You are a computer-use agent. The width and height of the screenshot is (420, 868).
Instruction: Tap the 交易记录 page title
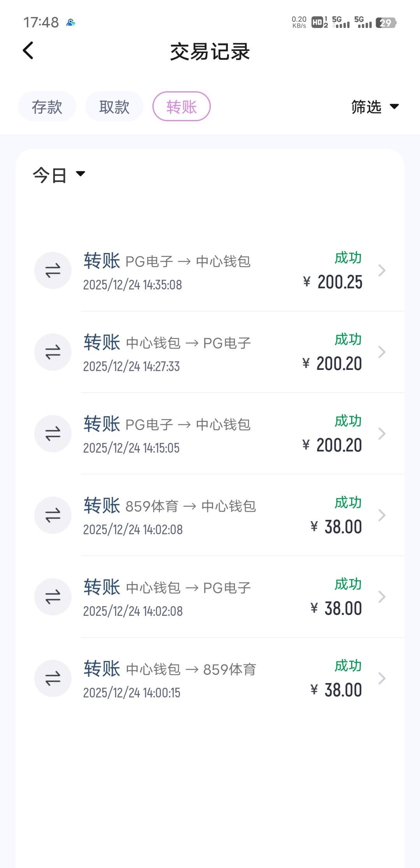210,52
